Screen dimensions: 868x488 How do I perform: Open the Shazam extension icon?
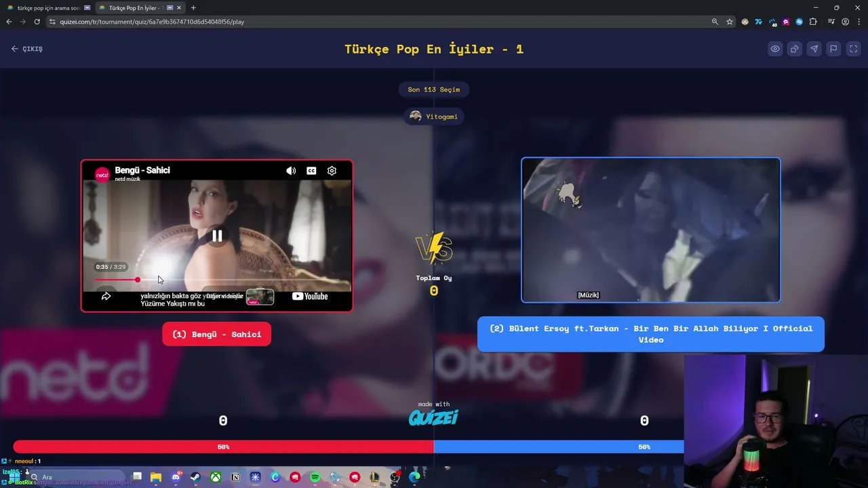point(800,22)
